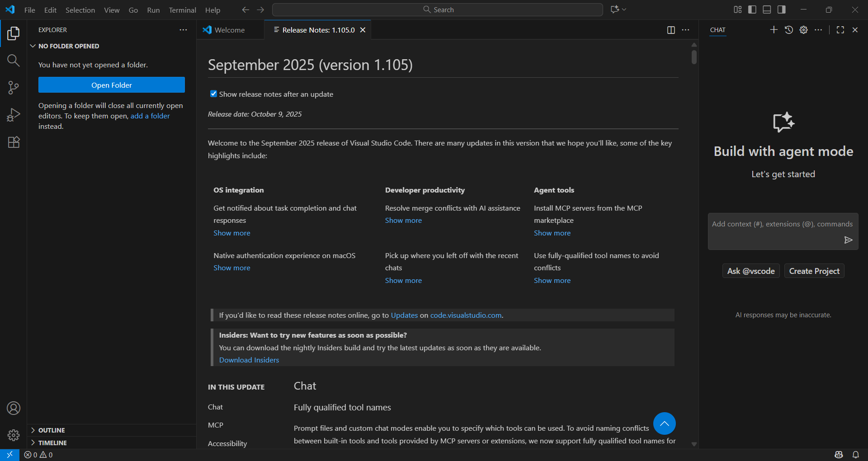Toggle the secondary side bar

[x=781, y=9]
